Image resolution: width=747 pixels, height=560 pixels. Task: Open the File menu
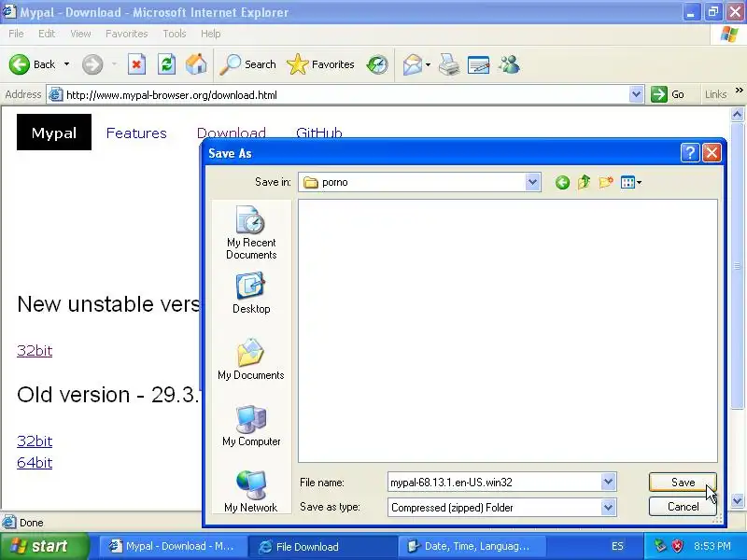[x=16, y=34]
